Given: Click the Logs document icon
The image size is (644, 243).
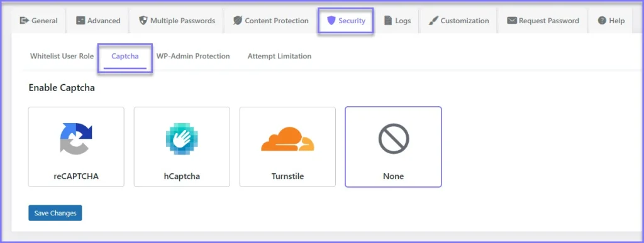Looking at the screenshot, I should [x=387, y=21].
